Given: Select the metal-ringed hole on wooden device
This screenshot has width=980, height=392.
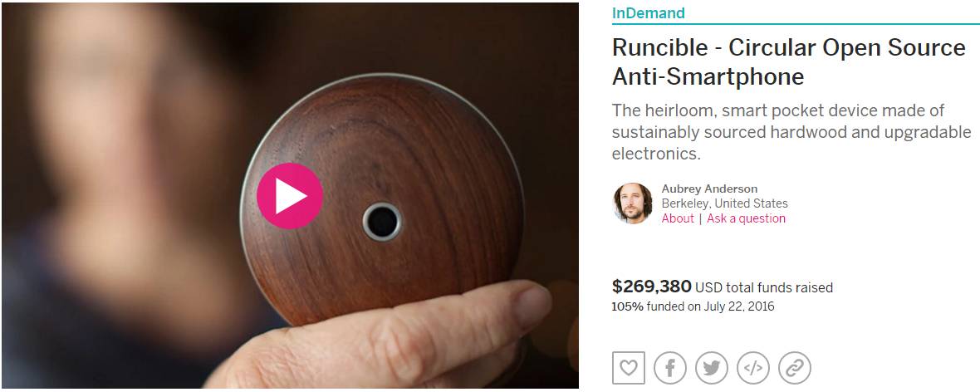Looking at the screenshot, I should [382, 221].
